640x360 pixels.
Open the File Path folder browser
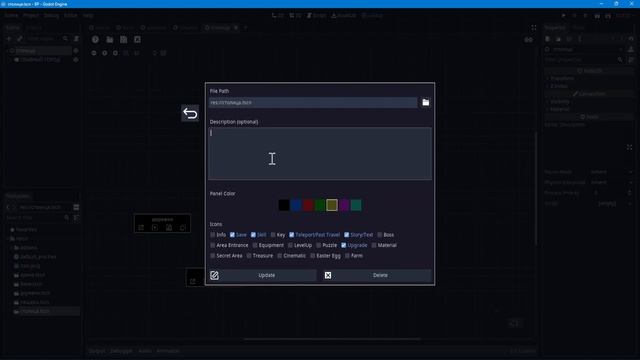point(425,102)
